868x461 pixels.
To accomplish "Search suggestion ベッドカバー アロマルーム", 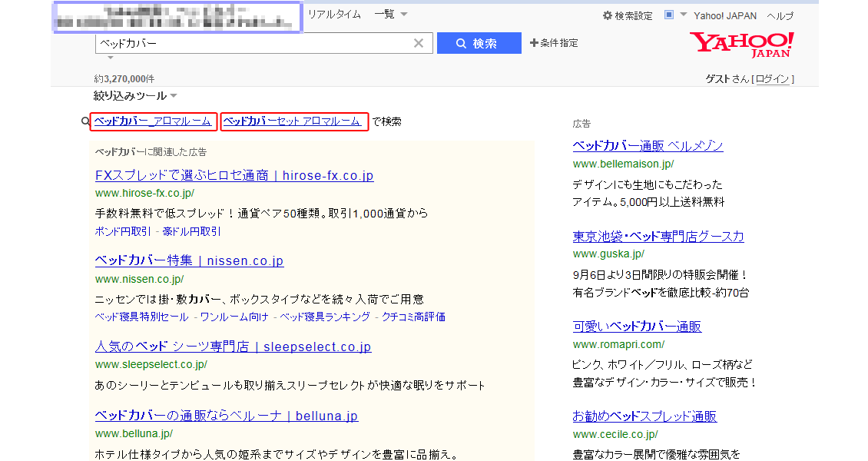I will pos(153,121).
